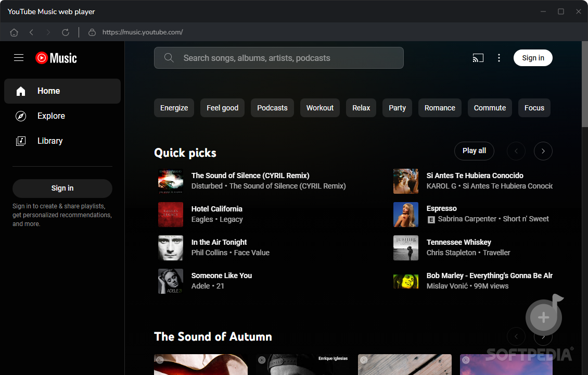The height and width of the screenshot is (375, 588).
Task: Click the search songs input field
Action: coord(278,58)
